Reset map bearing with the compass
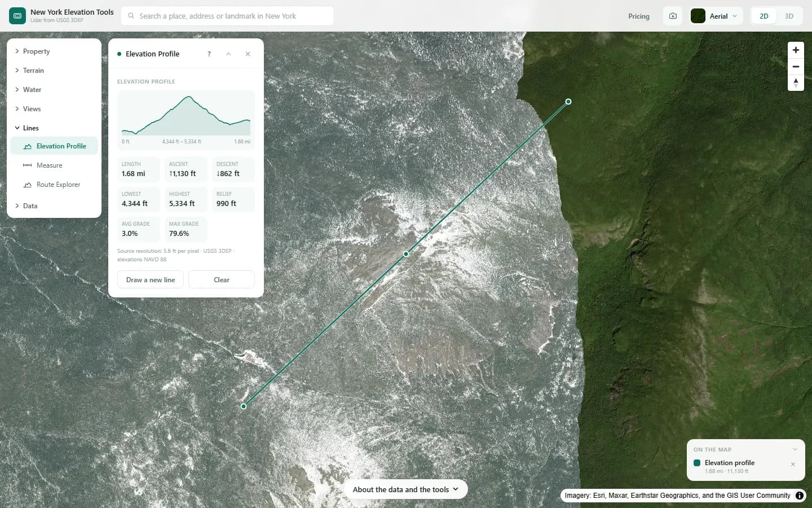Image resolution: width=812 pixels, height=508 pixels. (796, 83)
